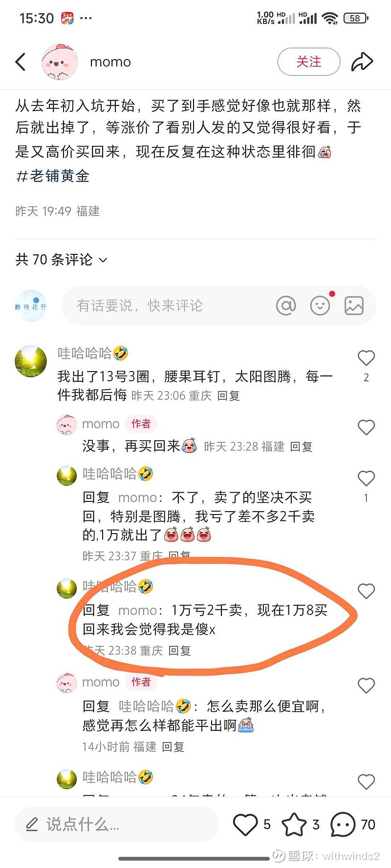Open the emoji picker smiley icon
The height and width of the screenshot is (868, 391).
click(x=320, y=306)
